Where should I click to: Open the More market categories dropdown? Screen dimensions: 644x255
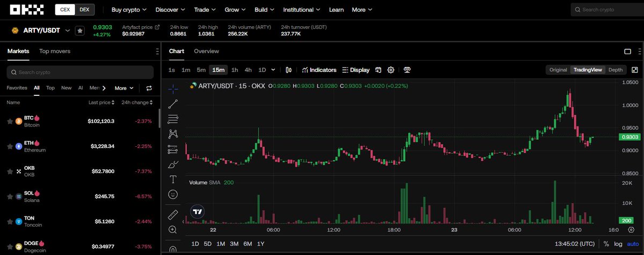point(123,88)
